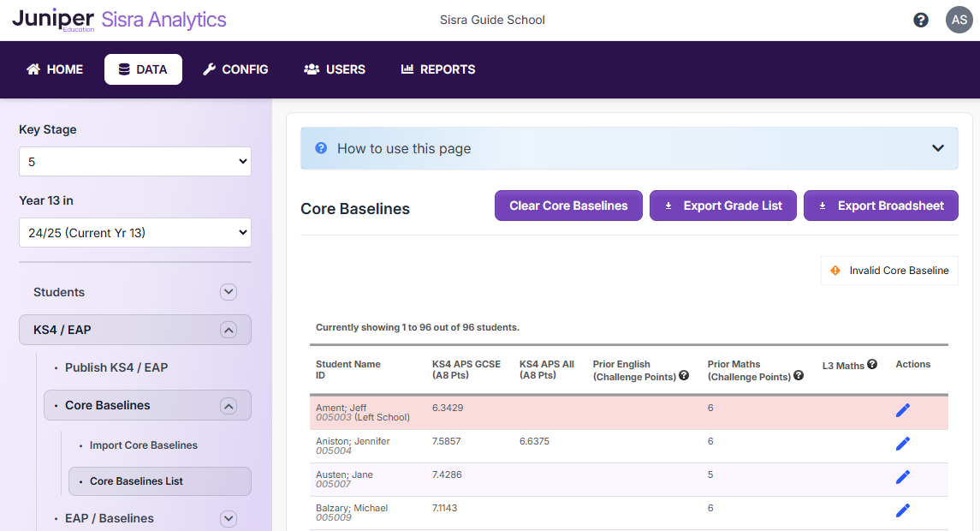Viewport: 980px width, 531px height.
Task: Click L3 Maths help info icon
Action: click(872, 365)
